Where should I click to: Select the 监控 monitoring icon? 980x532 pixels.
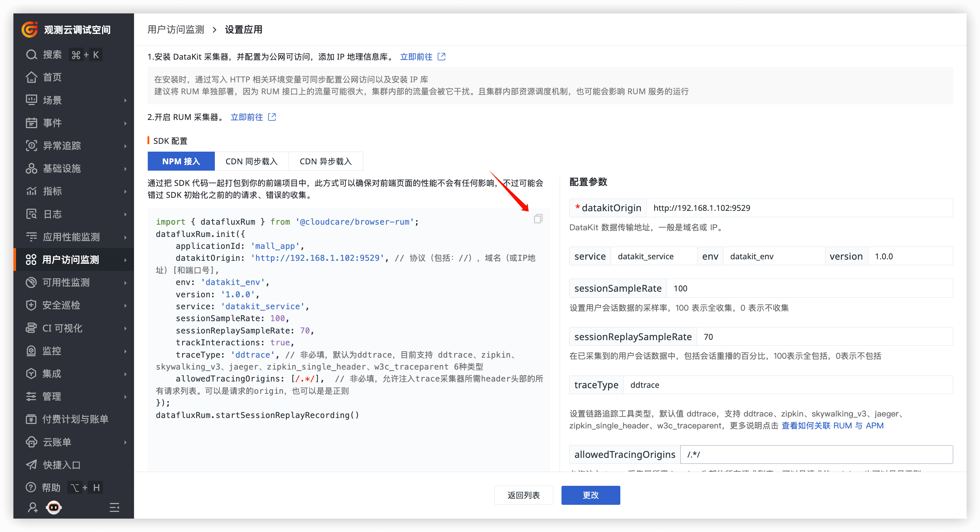tap(32, 351)
